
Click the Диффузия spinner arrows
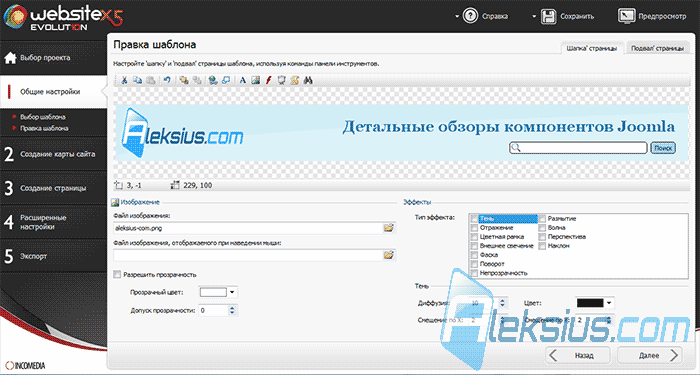point(503,303)
